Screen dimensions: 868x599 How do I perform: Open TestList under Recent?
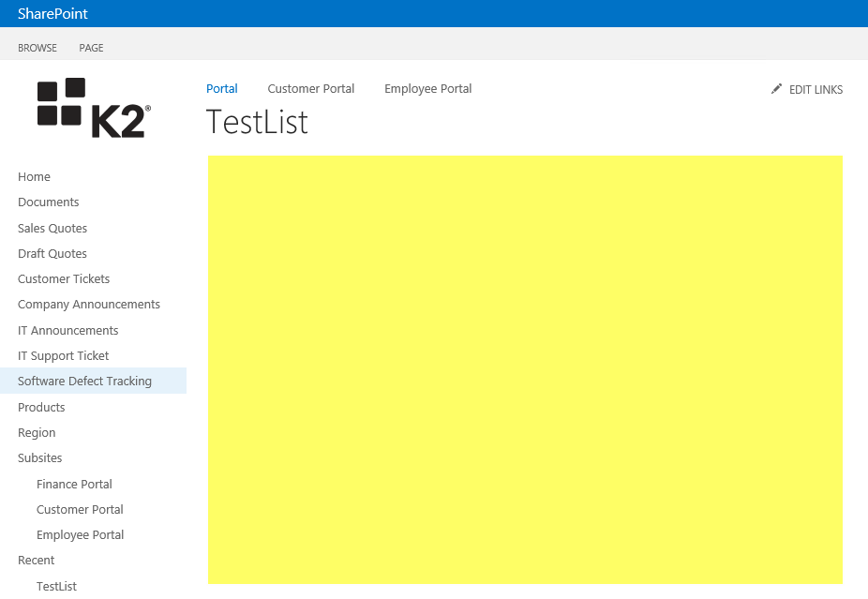56,586
